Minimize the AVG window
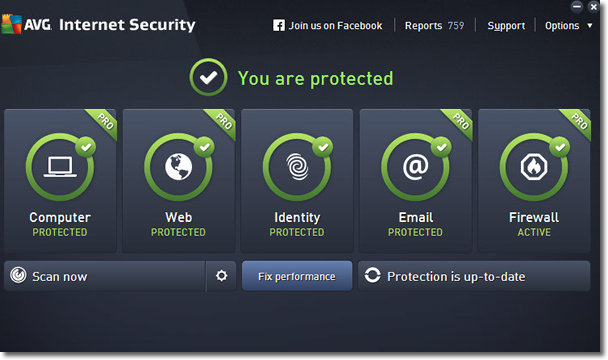Screen dimensions: 608x360 point(577,7)
